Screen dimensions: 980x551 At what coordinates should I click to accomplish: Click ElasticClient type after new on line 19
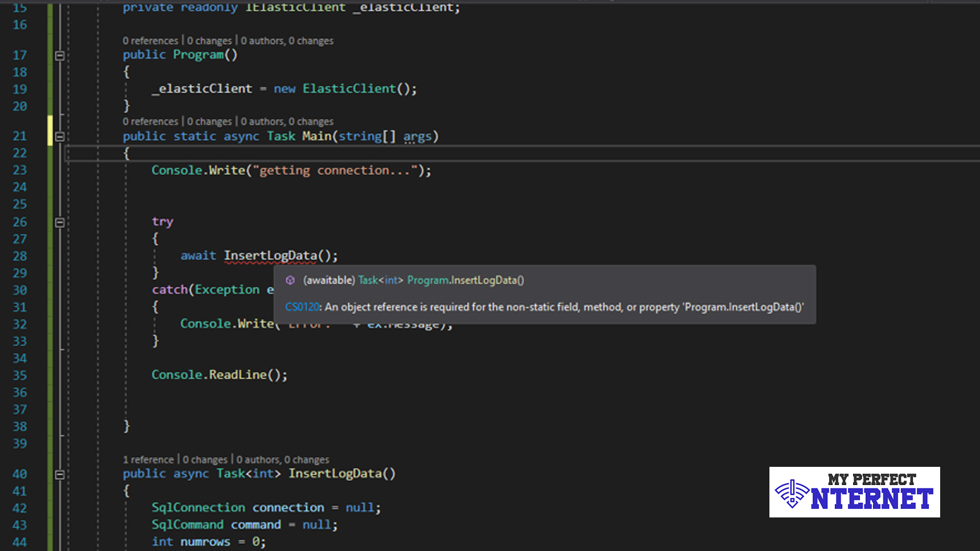tap(349, 89)
